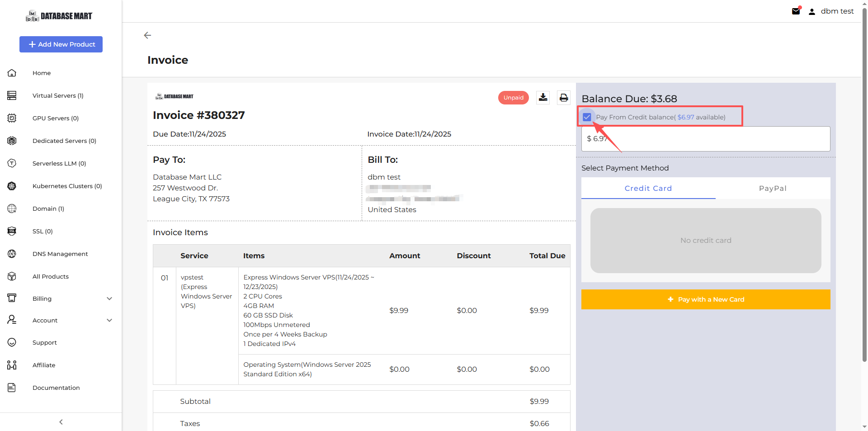Open the mail notifications envelope
This screenshot has height=431, width=868.
(796, 11)
